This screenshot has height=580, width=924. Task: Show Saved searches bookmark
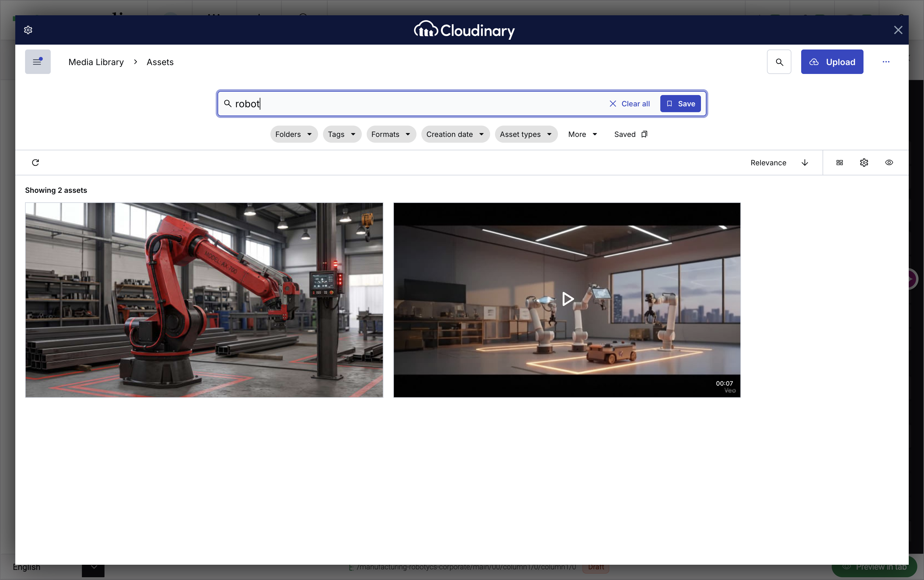click(x=631, y=134)
